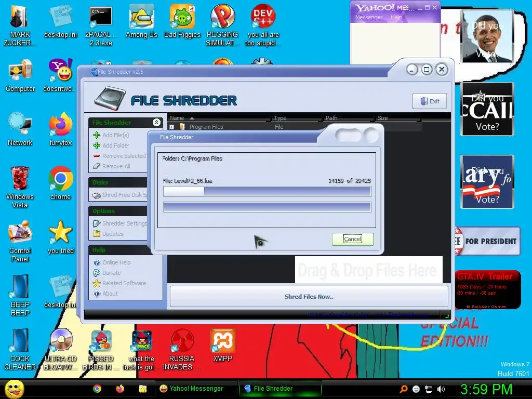Open the BEEP BEEP desktop icon

[x=20, y=295]
